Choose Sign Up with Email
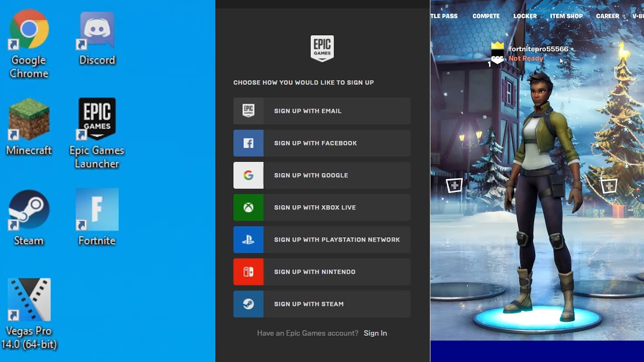Image resolution: width=644 pixels, height=362 pixels. 322,111
